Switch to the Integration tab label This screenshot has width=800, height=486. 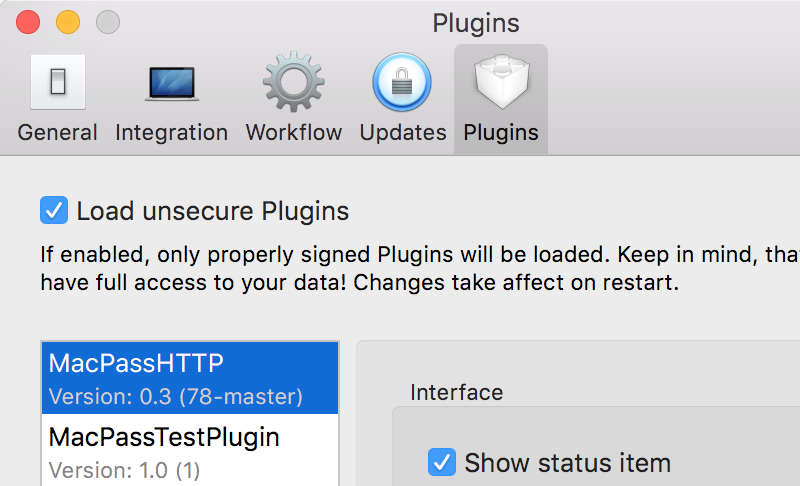(171, 133)
